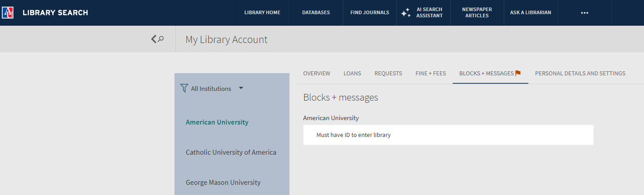The image size is (644, 195).
Task: Click Ask a Librarian
Action: pos(530,12)
